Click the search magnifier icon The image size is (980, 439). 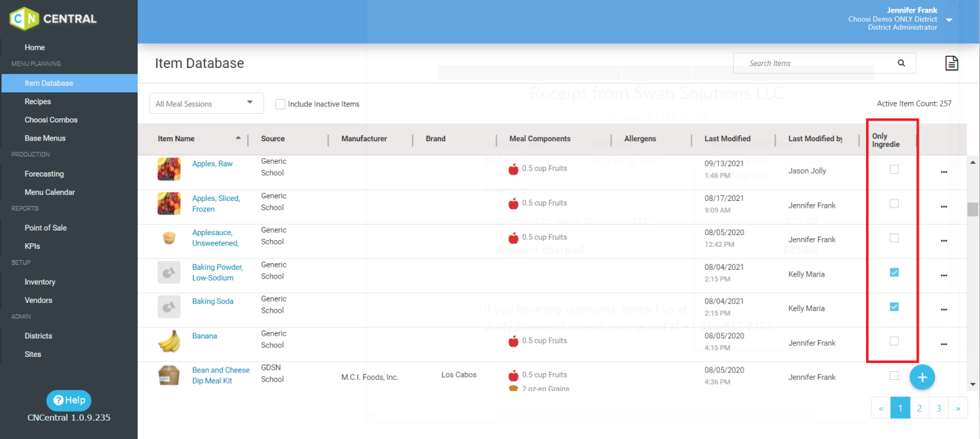click(x=901, y=63)
